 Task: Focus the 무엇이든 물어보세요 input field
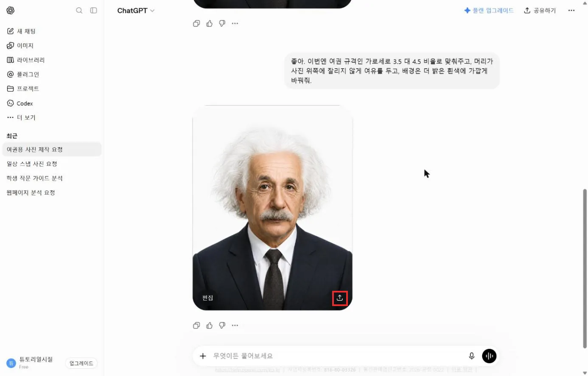click(337, 356)
